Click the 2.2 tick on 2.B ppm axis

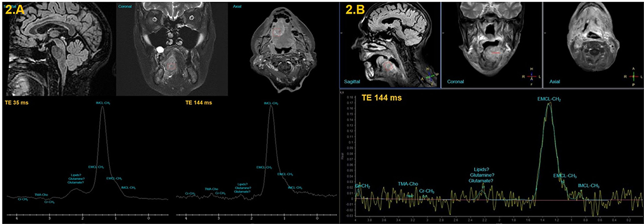coord(485,220)
